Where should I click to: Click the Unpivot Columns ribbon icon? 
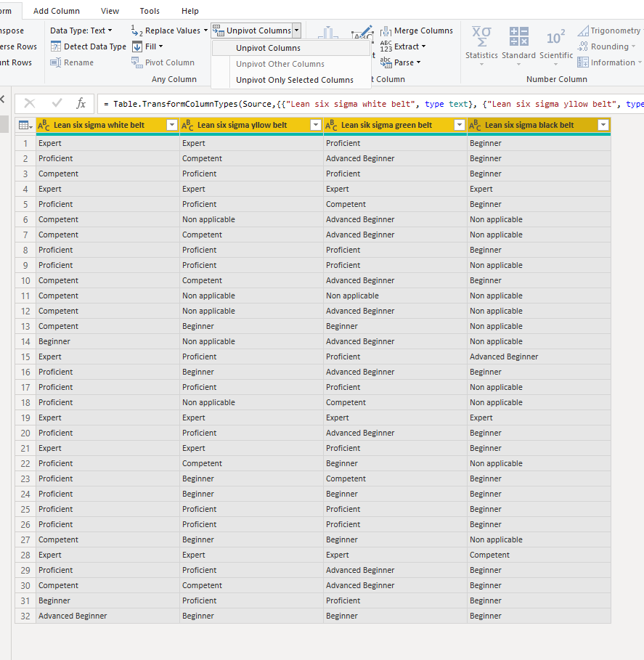[218, 30]
